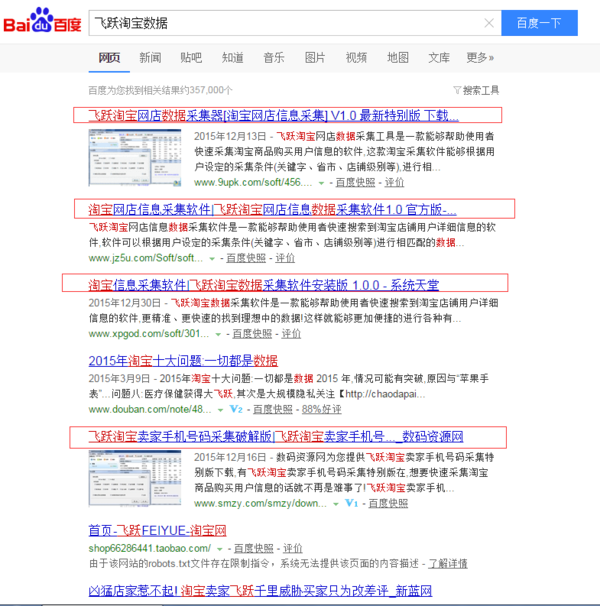Open result 首页-飞跃FEIYUE-淘宝网

(157, 531)
